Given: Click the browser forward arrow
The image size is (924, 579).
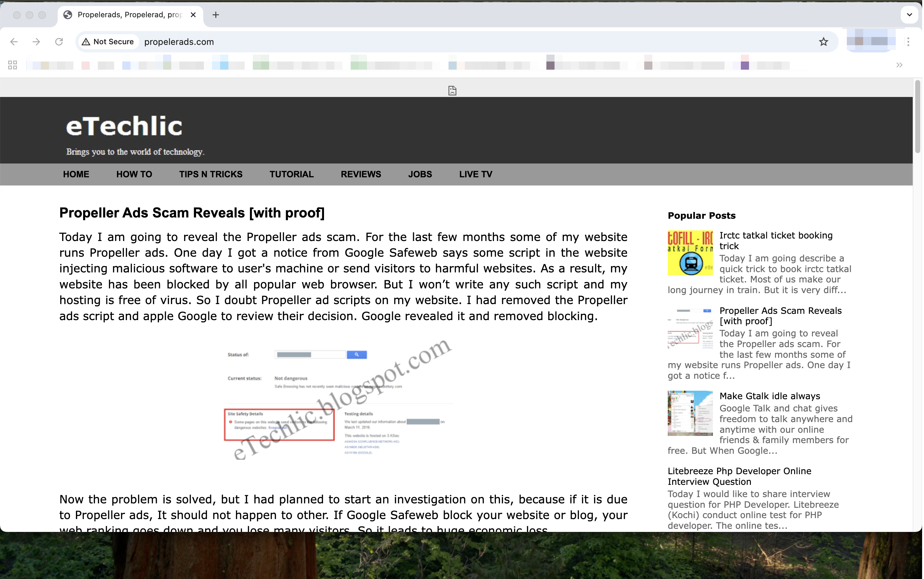Looking at the screenshot, I should coord(36,42).
